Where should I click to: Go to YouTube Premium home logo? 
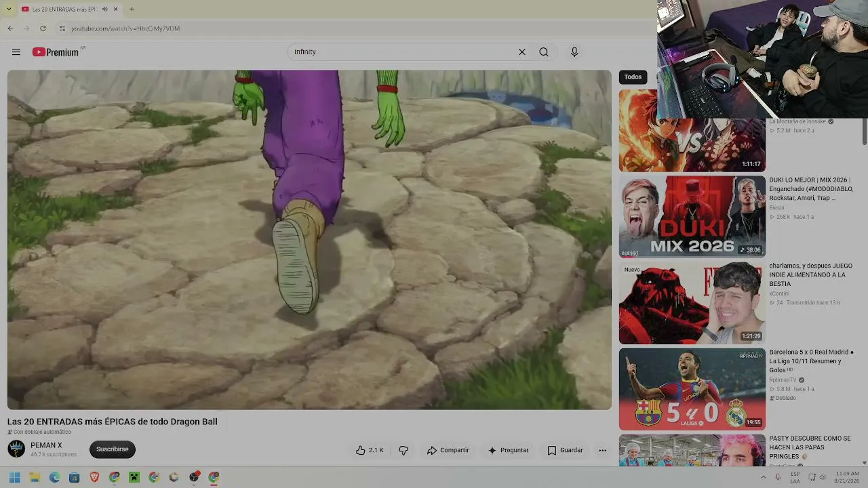56,52
